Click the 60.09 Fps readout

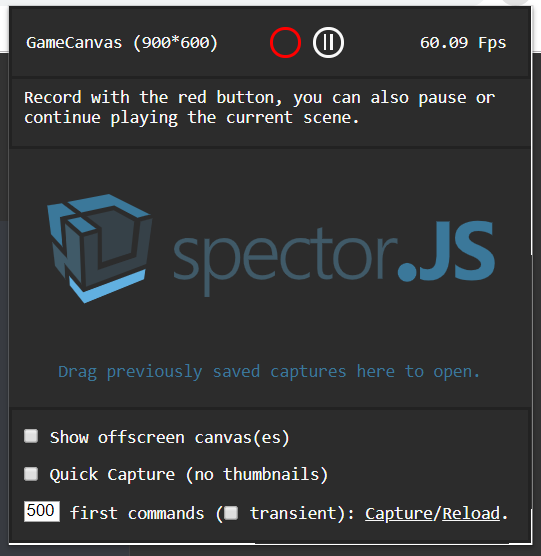[x=463, y=43]
